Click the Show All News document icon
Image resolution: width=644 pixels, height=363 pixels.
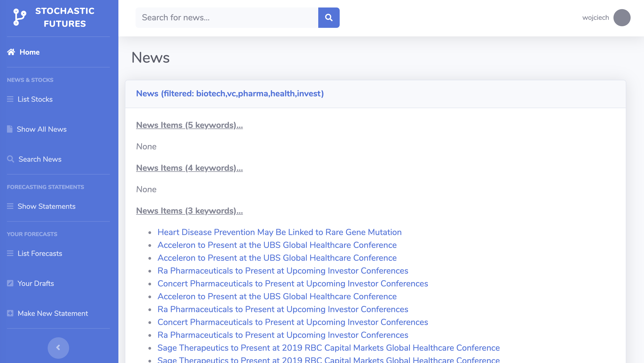pyautogui.click(x=10, y=129)
